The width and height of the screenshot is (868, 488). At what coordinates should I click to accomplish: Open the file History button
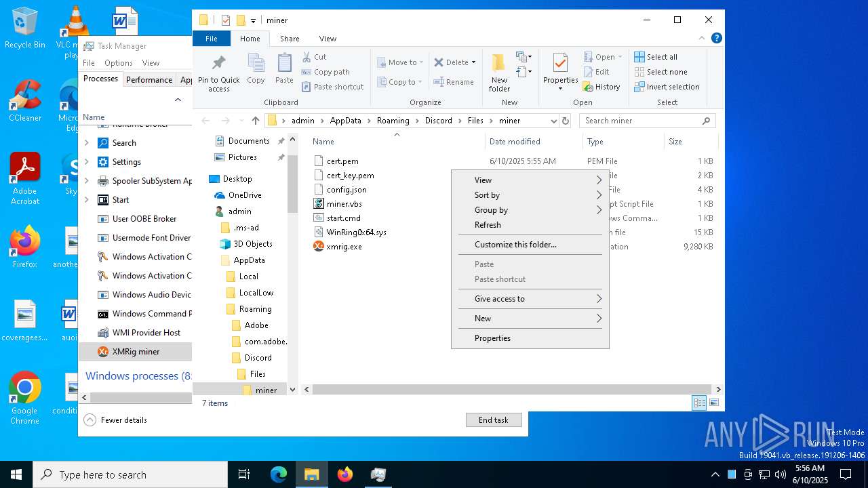601,87
